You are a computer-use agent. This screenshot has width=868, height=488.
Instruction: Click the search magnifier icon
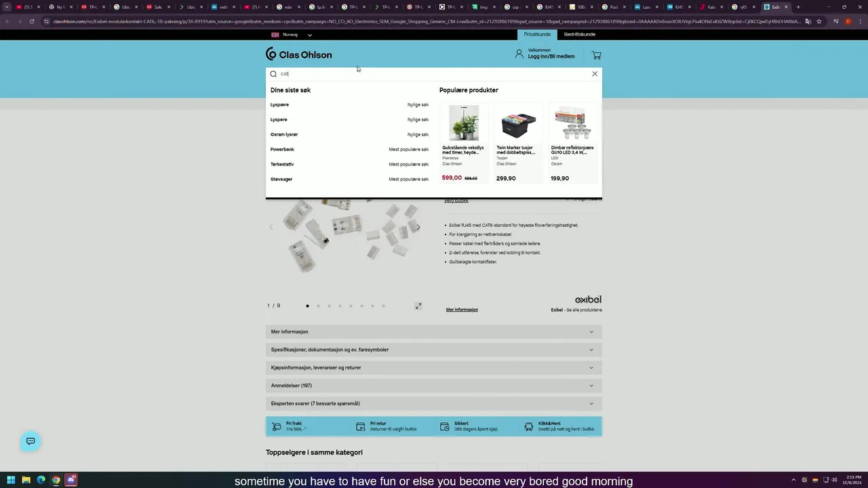coord(273,74)
